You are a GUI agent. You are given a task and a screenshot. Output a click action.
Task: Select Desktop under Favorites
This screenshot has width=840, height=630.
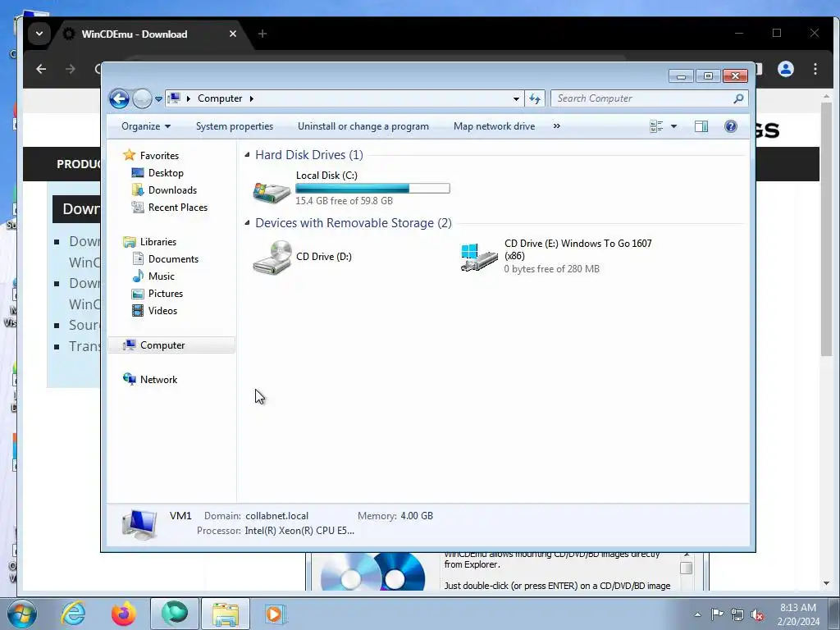[166, 173]
